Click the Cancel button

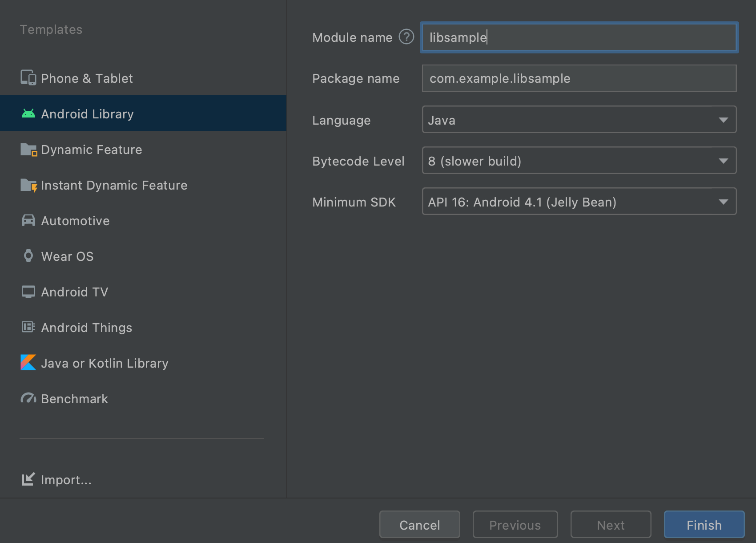(420, 524)
